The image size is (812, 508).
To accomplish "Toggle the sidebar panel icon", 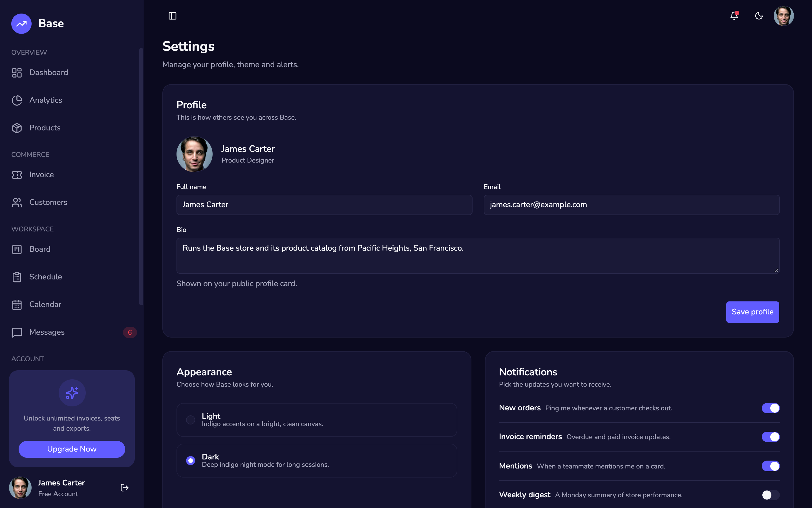I will click(x=173, y=16).
